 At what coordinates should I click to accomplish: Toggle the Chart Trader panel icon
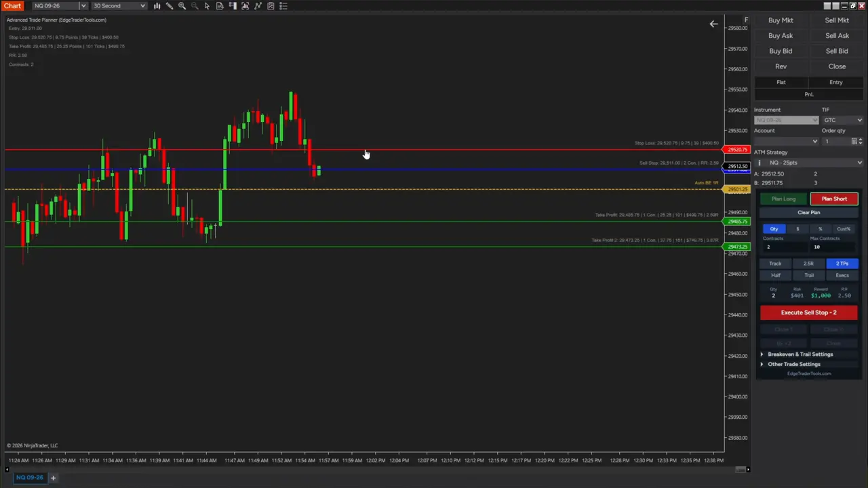coord(233,6)
